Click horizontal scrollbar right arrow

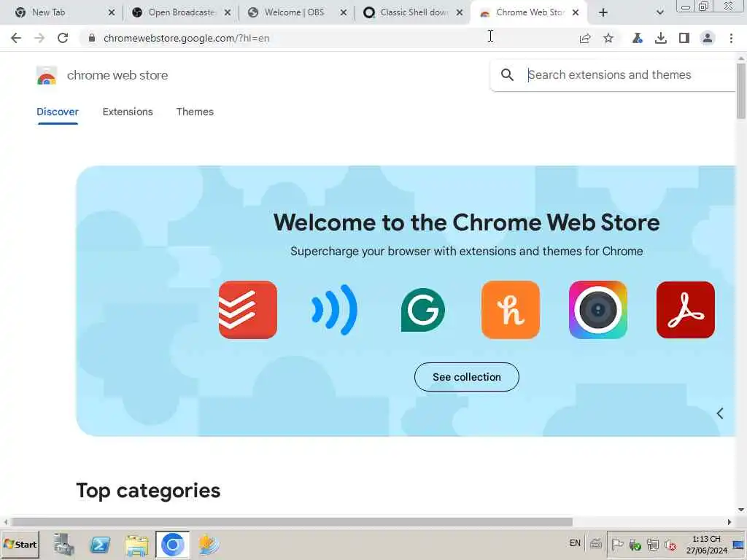729,522
